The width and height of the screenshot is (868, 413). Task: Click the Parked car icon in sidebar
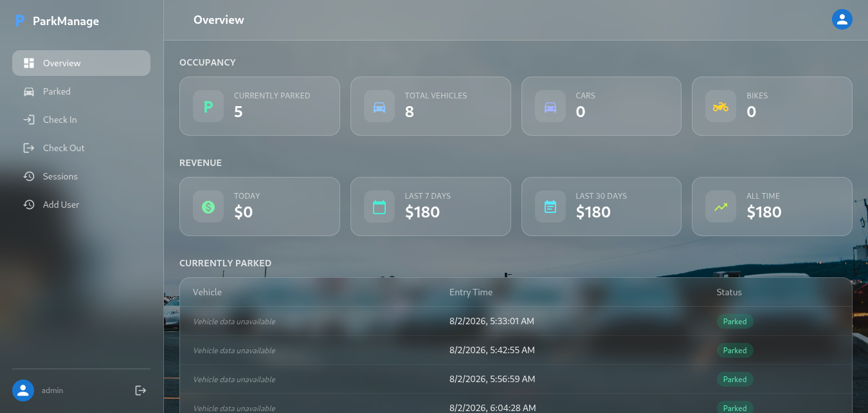tap(29, 91)
